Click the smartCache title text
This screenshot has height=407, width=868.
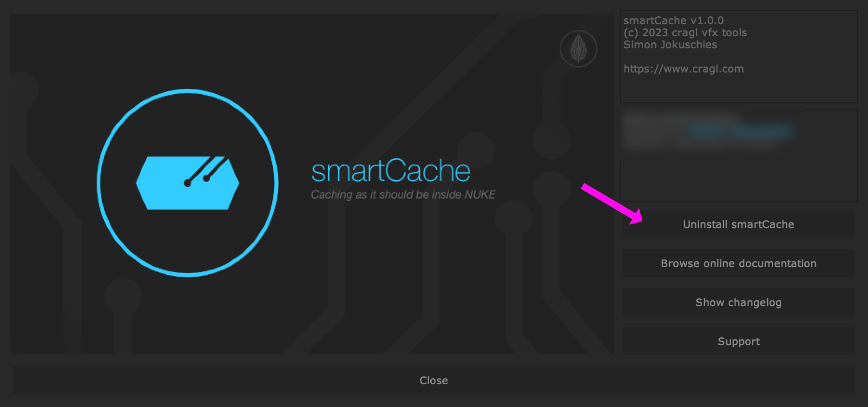pyautogui.click(x=391, y=171)
